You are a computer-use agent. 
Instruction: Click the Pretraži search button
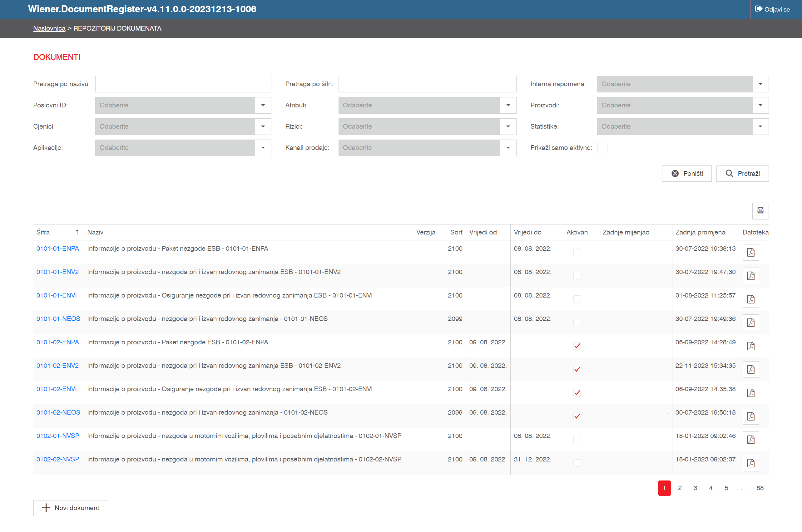[x=742, y=173]
